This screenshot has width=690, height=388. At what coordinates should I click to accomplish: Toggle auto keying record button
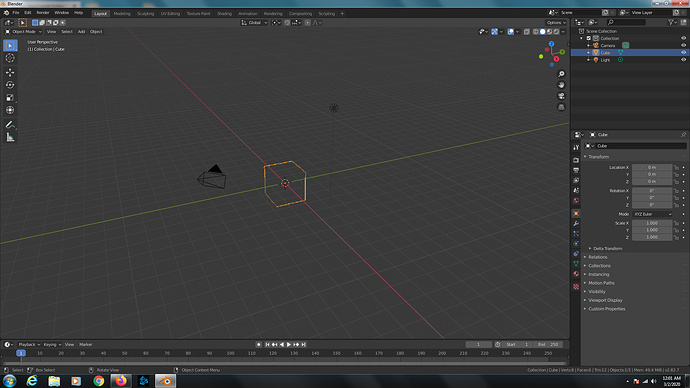pos(259,344)
